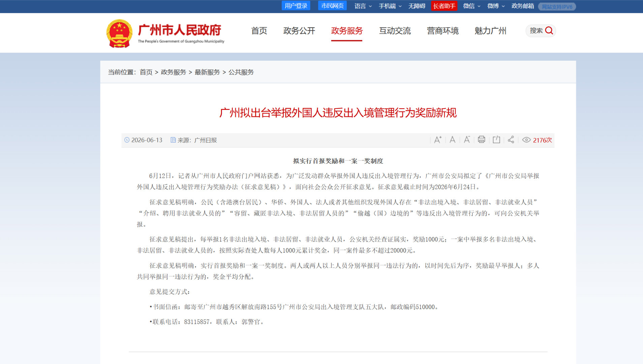Click the clock icon beside the date
The image size is (643, 364).
127,140
